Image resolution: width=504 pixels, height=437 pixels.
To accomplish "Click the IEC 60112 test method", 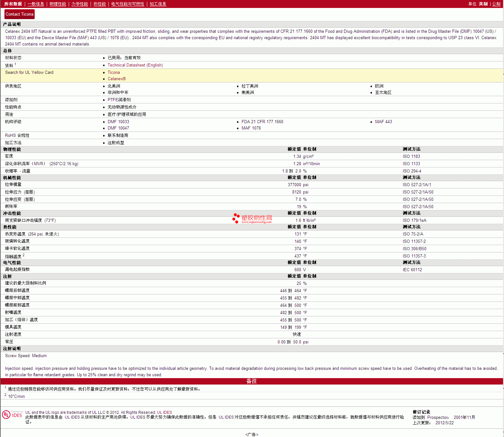I will point(412,270).
